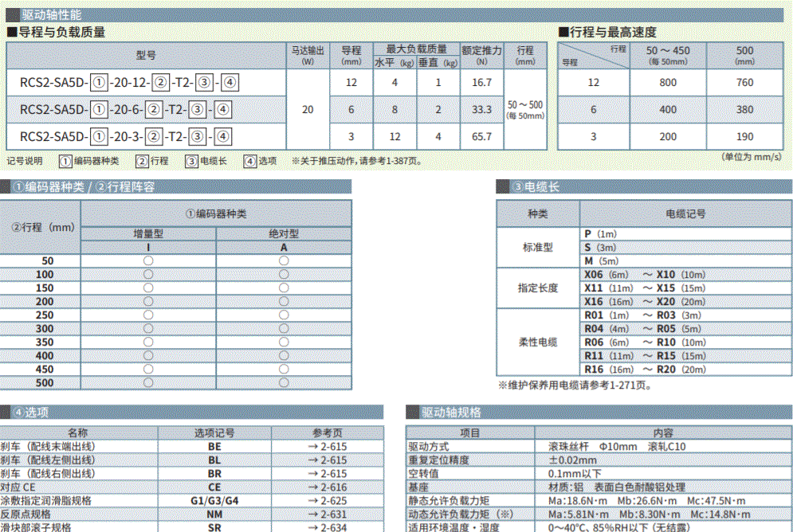The image size is (793, 532).
Task: Click the 50~500 (每50mm) stroke cell
Action: pyautogui.click(x=525, y=110)
